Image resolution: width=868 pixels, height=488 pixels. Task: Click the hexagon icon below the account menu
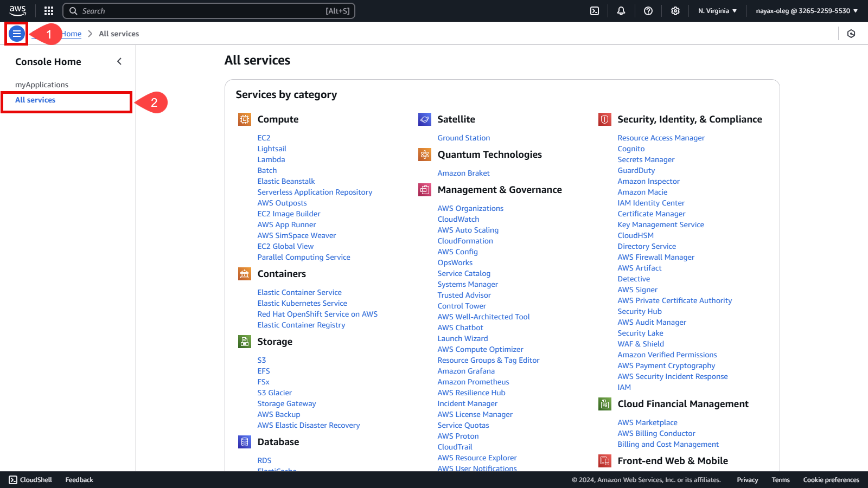(x=851, y=34)
